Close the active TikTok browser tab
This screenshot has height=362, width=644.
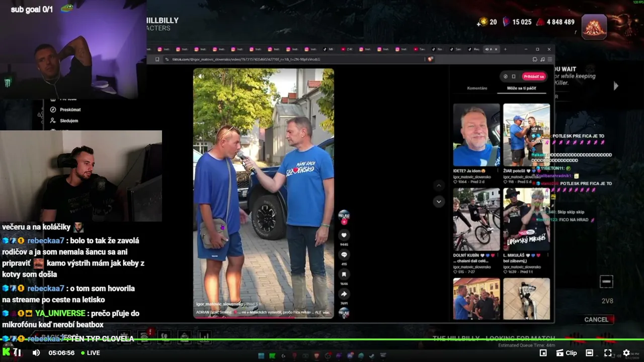pyautogui.click(x=496, y=49)
